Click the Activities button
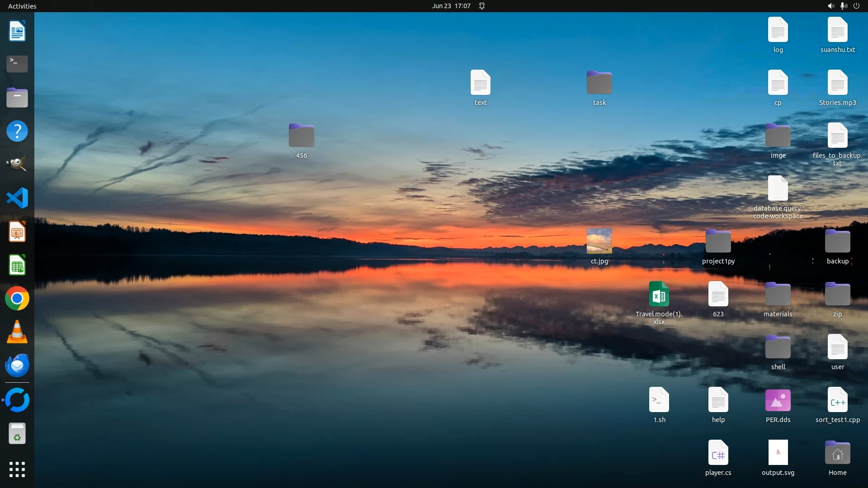This screenshot has height=488, width=868. 22,6
